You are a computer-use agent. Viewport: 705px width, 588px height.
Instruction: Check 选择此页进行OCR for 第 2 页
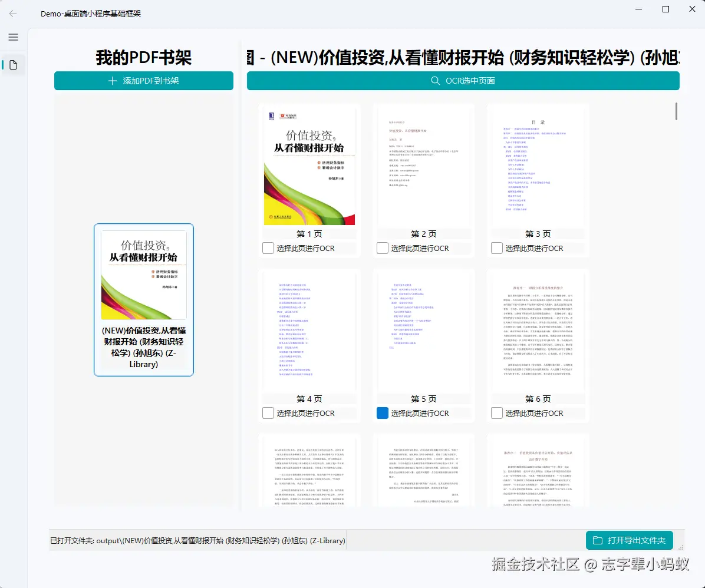point(382,248)
